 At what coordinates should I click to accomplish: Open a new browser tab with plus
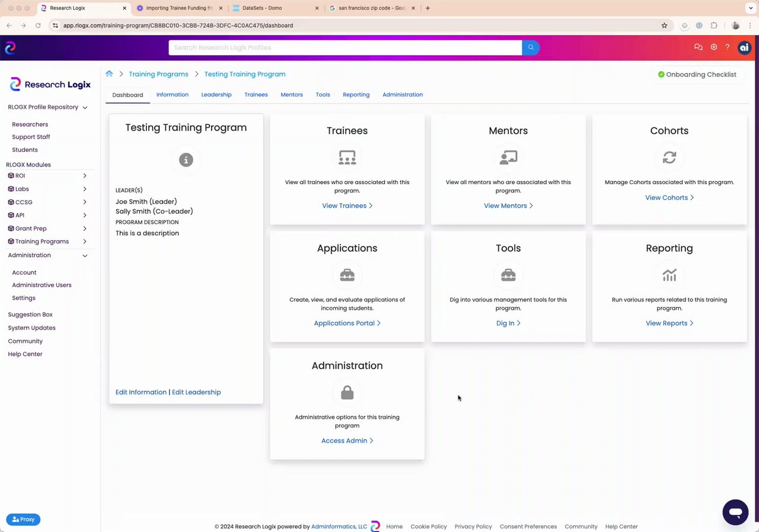pos(428,8)
